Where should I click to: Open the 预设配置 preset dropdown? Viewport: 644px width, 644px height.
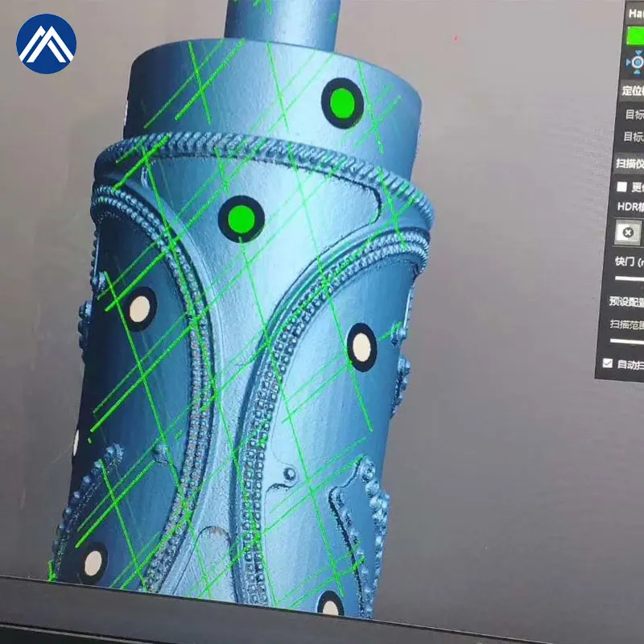tap(626, 301)
